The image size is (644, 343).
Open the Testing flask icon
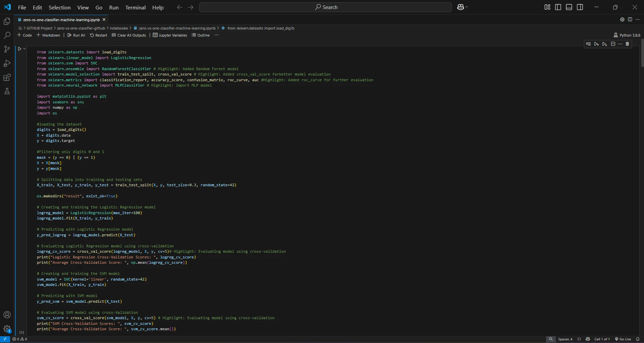7,91
